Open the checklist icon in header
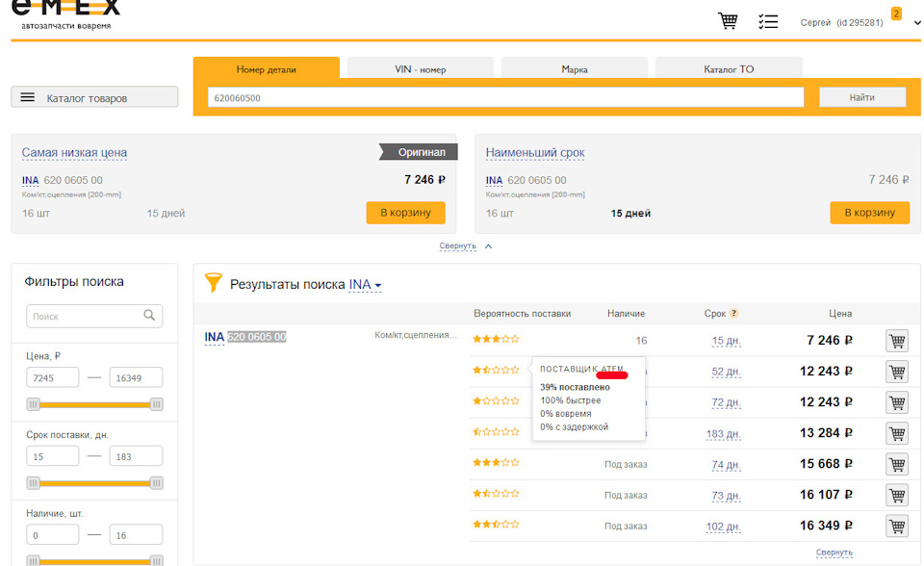 (x=767, y=21)
